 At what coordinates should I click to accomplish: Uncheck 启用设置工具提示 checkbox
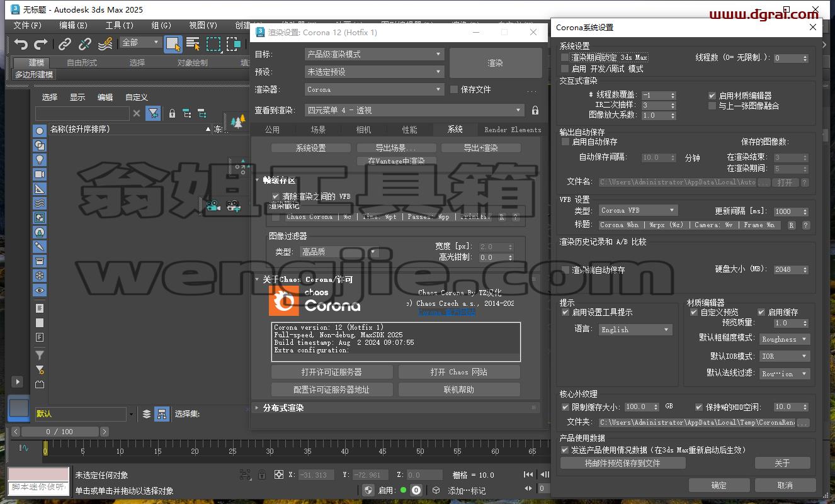pos(565,312)
